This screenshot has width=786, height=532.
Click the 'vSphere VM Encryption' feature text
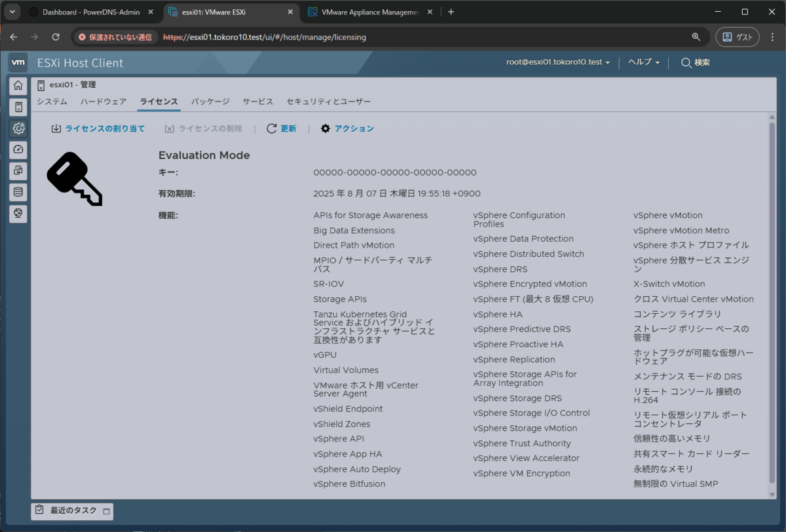[522, 474]
